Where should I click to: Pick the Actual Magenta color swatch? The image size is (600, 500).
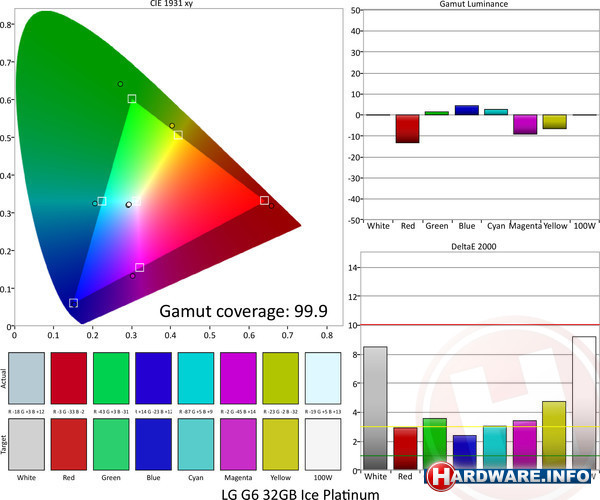[x=238, y=378]
